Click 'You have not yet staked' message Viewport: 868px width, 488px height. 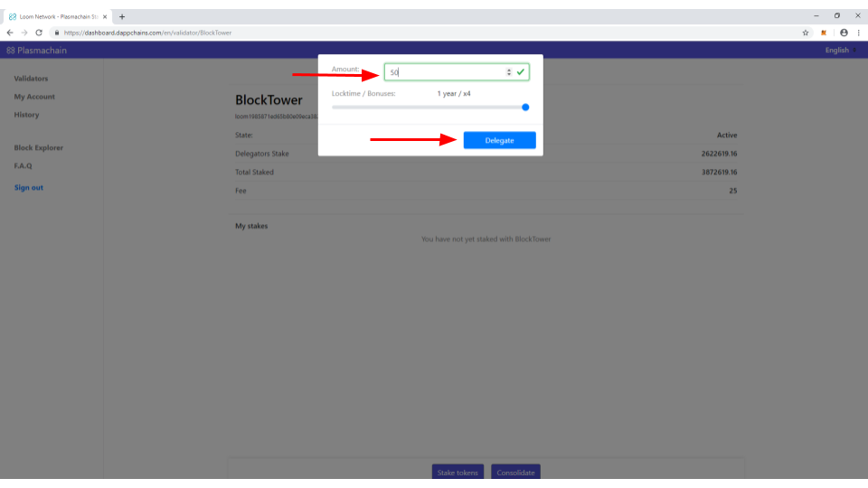click(x=486, y=239)
